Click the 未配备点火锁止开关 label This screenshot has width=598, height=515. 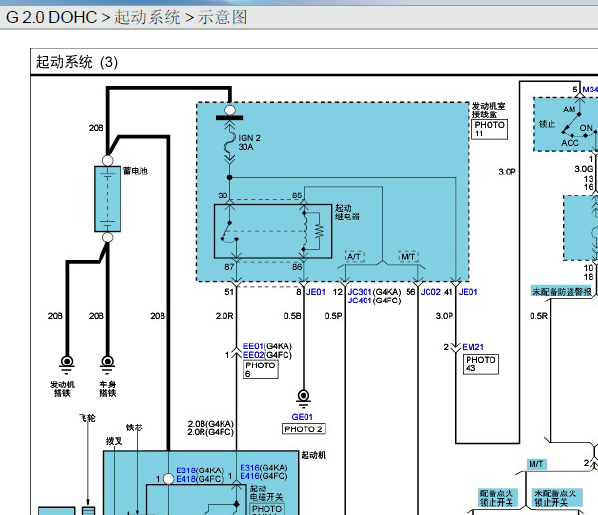[556, 498]
